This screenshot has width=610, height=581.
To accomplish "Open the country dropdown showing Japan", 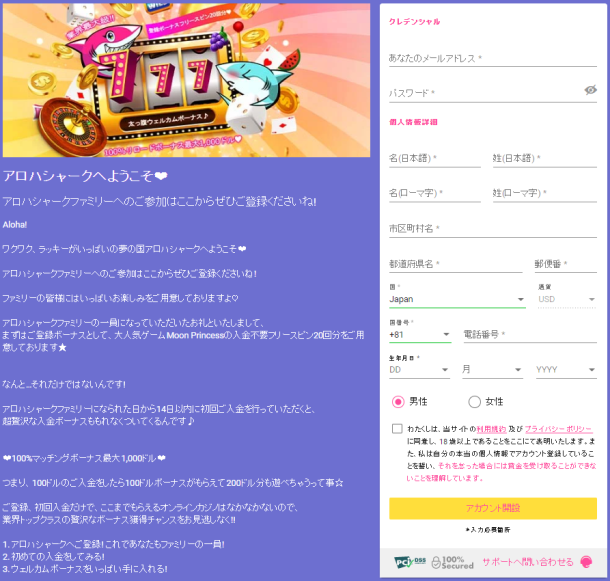I will [457, 299].
